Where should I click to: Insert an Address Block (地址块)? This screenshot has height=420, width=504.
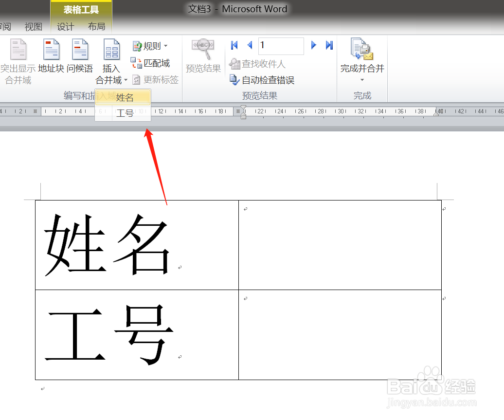(51, 55)
